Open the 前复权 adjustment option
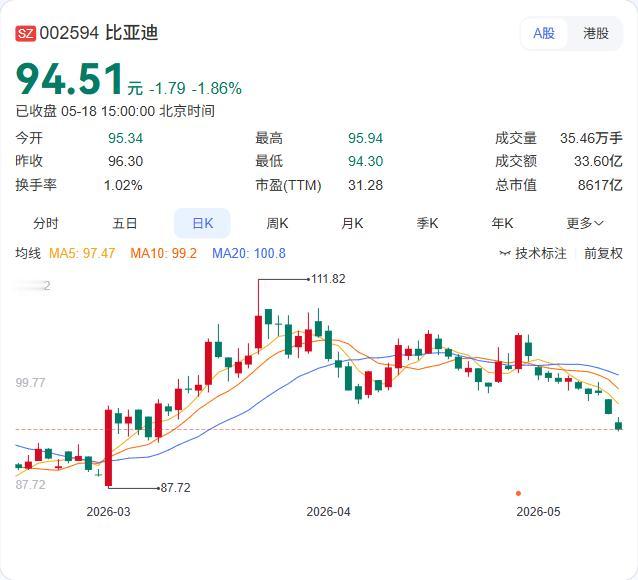 pos(603,253)
